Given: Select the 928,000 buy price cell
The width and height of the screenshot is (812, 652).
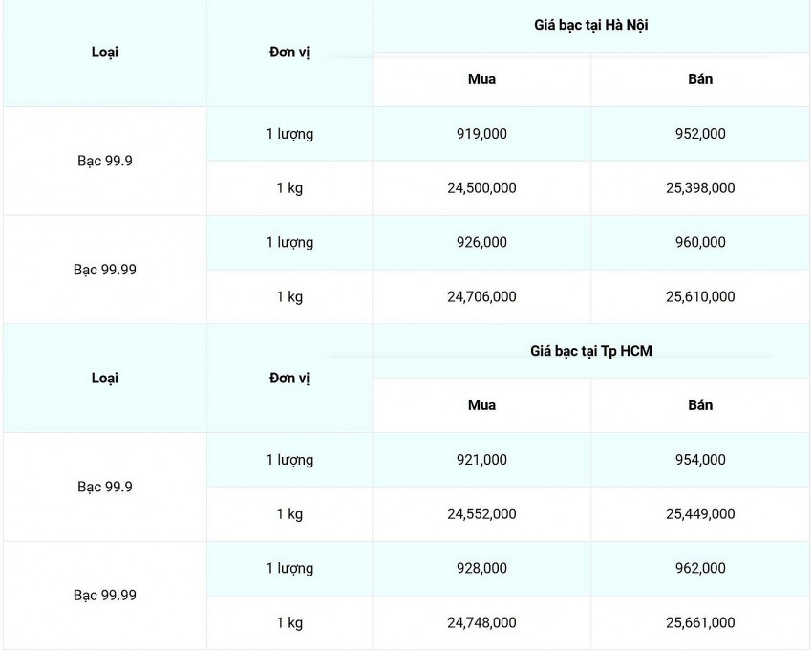Looking at the screenshot, I should click(481, 569).
